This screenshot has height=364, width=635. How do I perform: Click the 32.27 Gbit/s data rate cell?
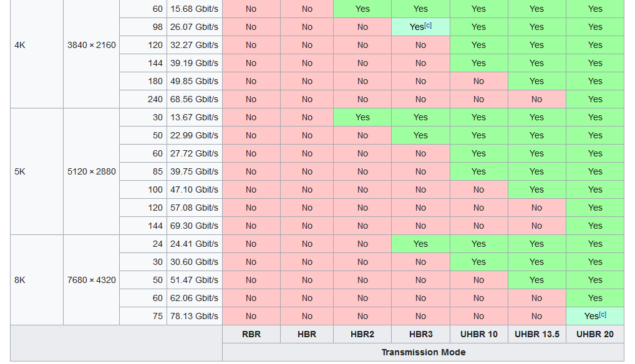[195, 45]
